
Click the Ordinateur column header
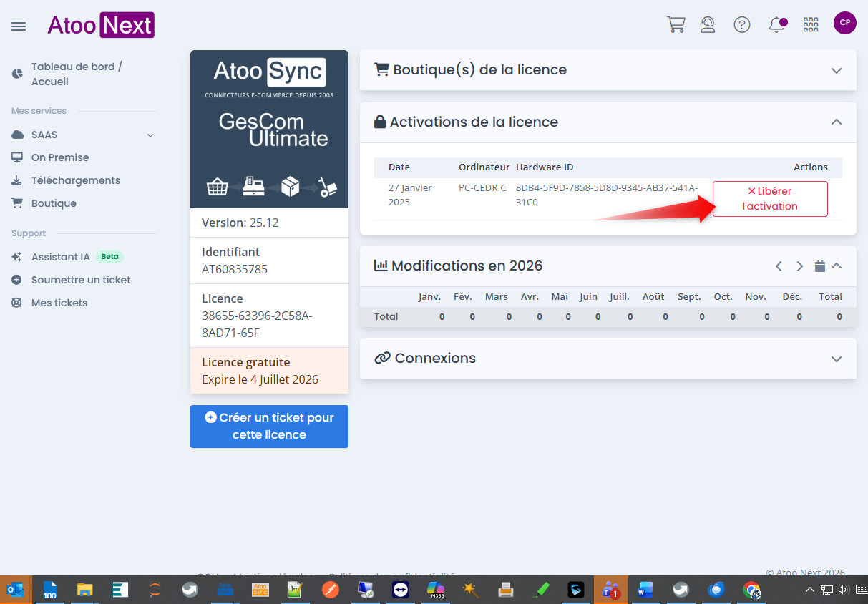coord(484,167)
